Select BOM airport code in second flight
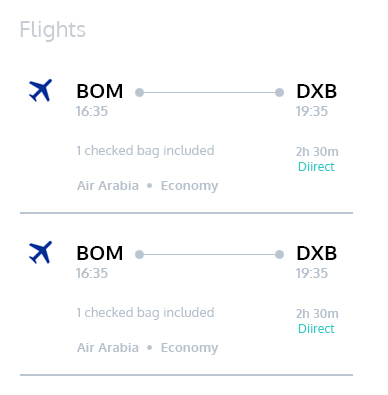The width and height of the screenshot is (388, 395). click(x=100, y=253)
